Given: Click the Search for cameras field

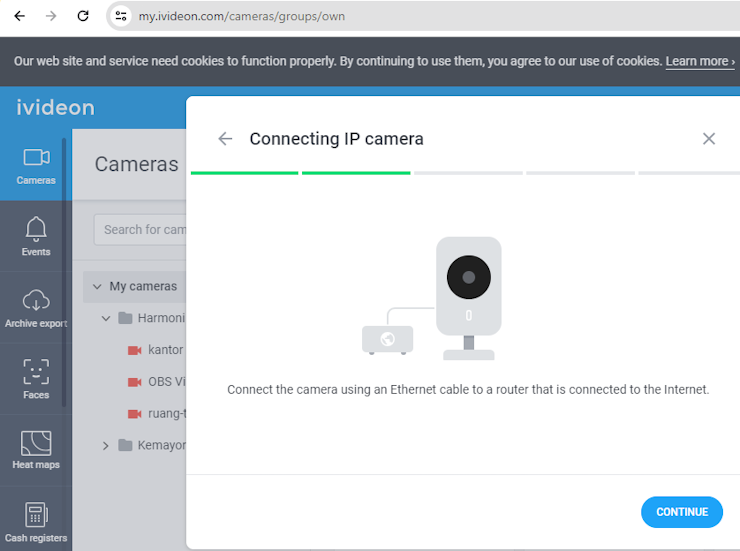Looking at the screenshot, I should [x=141, y=230].
